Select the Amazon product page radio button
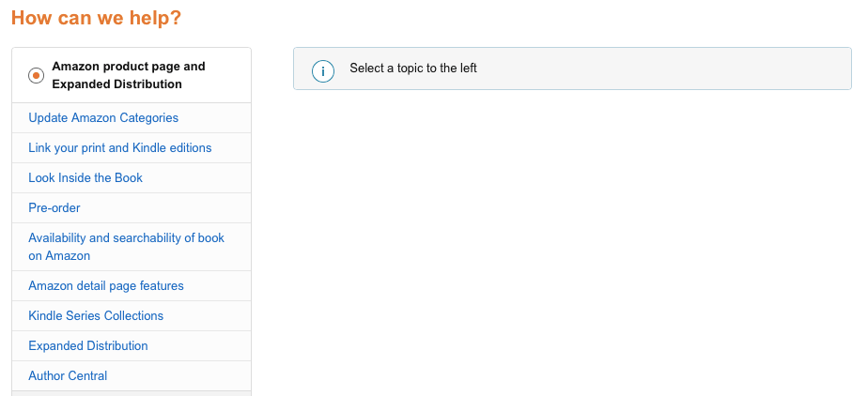 point(36,75)
